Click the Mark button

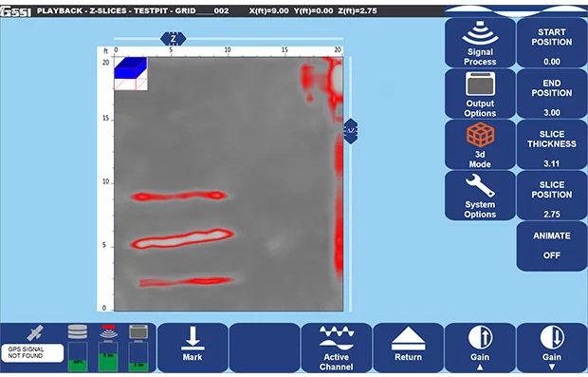(x=193, y=349)
